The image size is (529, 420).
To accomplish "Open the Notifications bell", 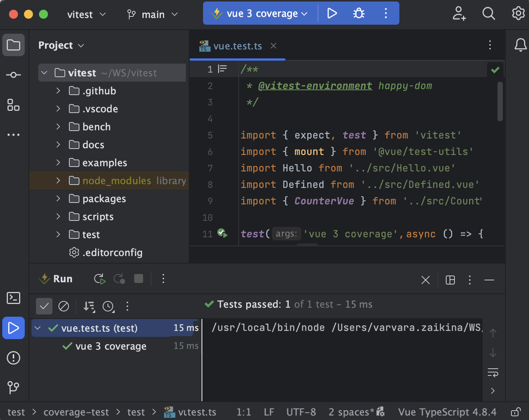I will coord(520,45).
